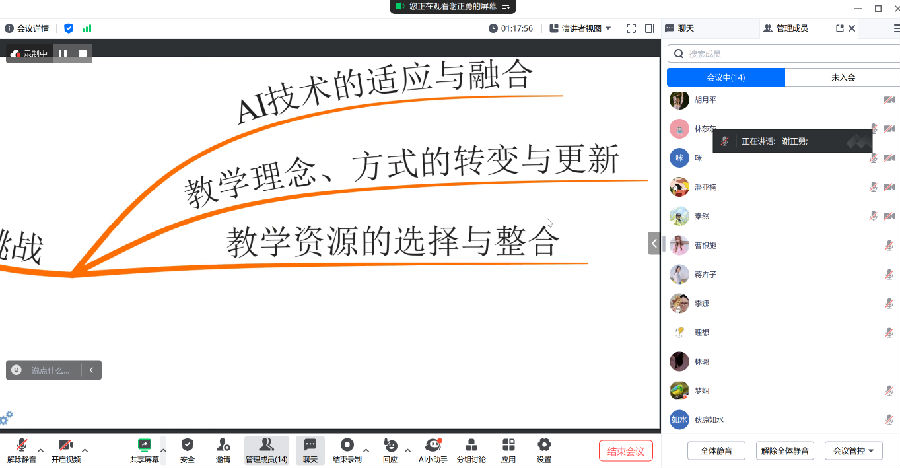The height and width of the screenshot is (468, 900).
Task: Click the 结束会议 end meeting button
Action: [x=626, y=450]
